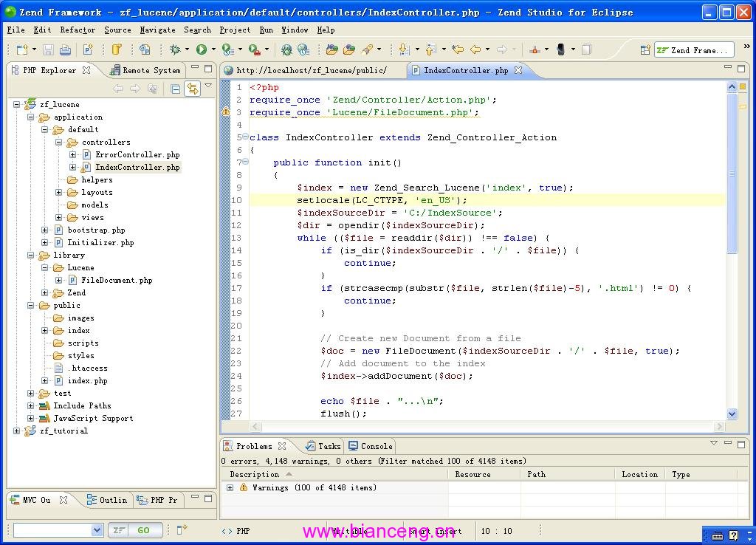Click the status bar icon beside GO

tap(182, 530)
